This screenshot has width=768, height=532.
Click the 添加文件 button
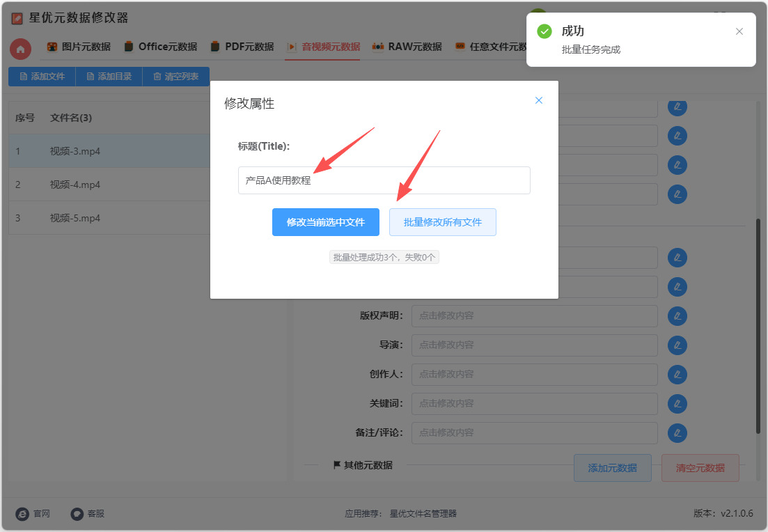pos(42,77)
